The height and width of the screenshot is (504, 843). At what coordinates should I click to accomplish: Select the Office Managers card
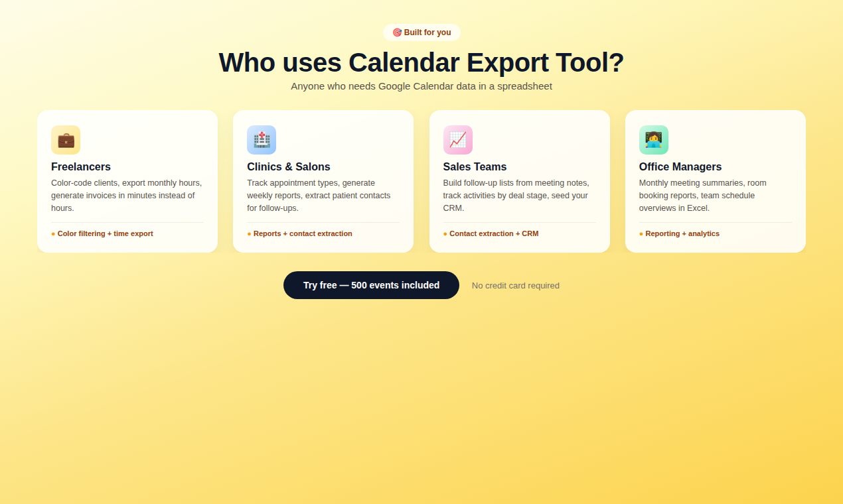coord(715,181)
